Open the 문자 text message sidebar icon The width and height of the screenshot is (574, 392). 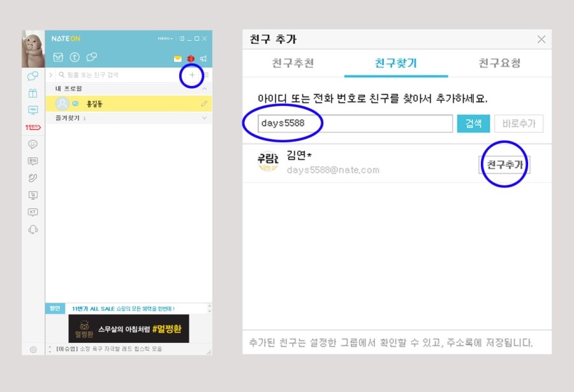click(x=33, y=161)
